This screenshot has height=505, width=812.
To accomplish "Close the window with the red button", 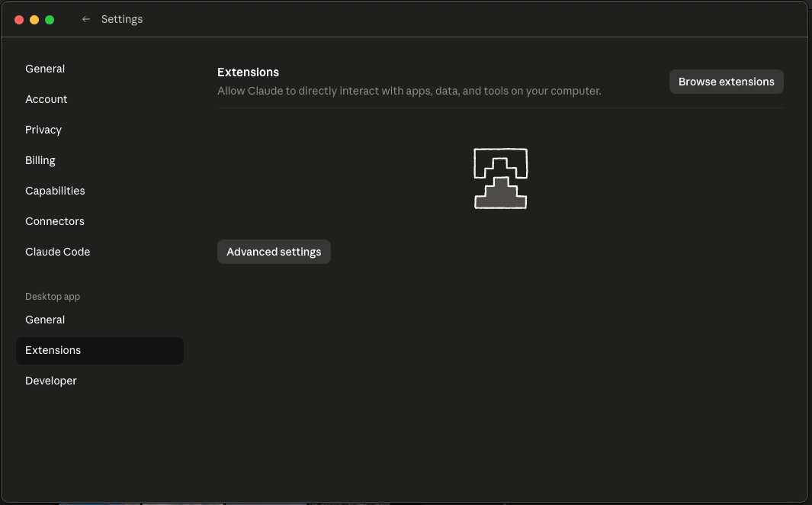I will [19, 20].
